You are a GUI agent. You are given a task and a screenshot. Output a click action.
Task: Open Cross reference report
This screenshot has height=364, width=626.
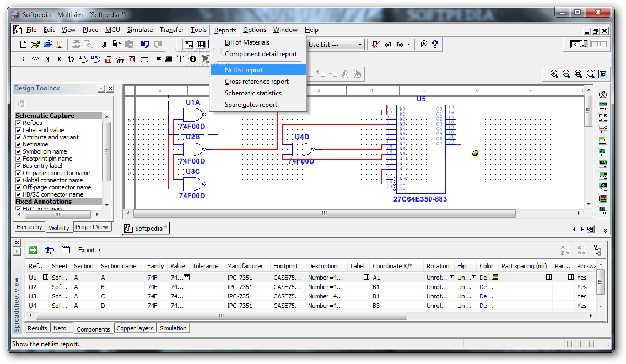[257, 82]
